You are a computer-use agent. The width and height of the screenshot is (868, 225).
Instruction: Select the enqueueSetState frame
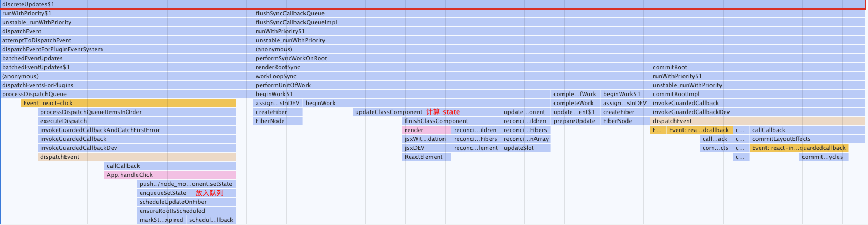[x=187, y=193]
